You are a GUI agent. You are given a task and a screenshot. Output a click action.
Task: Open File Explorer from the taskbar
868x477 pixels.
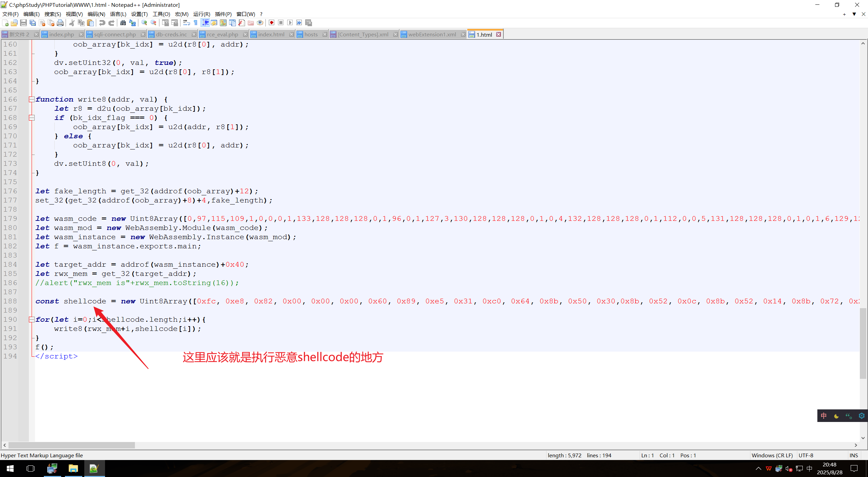coord(73,469)
